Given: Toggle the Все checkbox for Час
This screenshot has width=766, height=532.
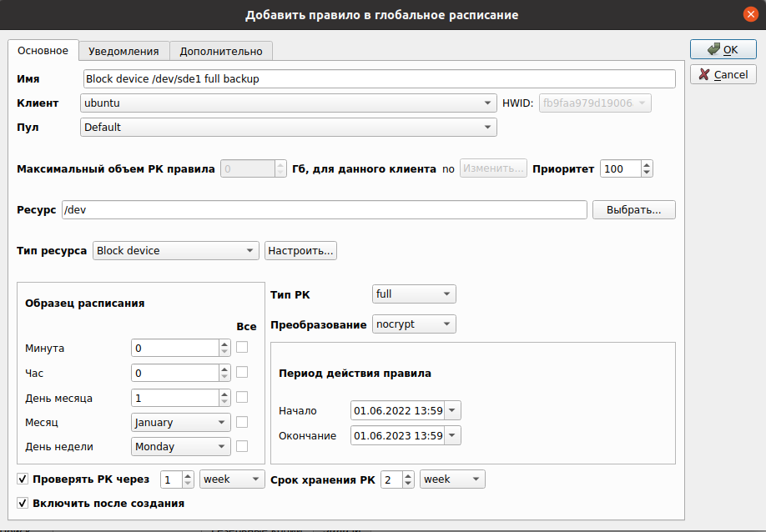Looking at the screenshot, I should (242, 372).
